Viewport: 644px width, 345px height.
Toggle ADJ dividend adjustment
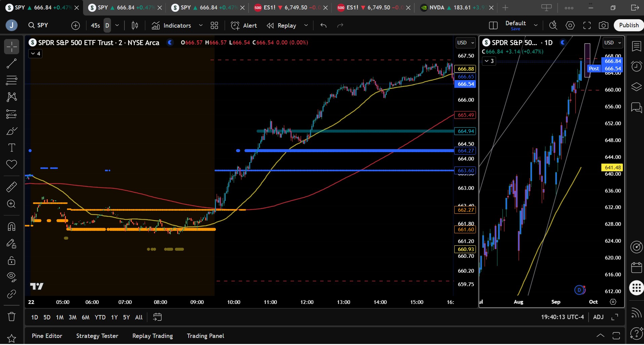[598, 317]
